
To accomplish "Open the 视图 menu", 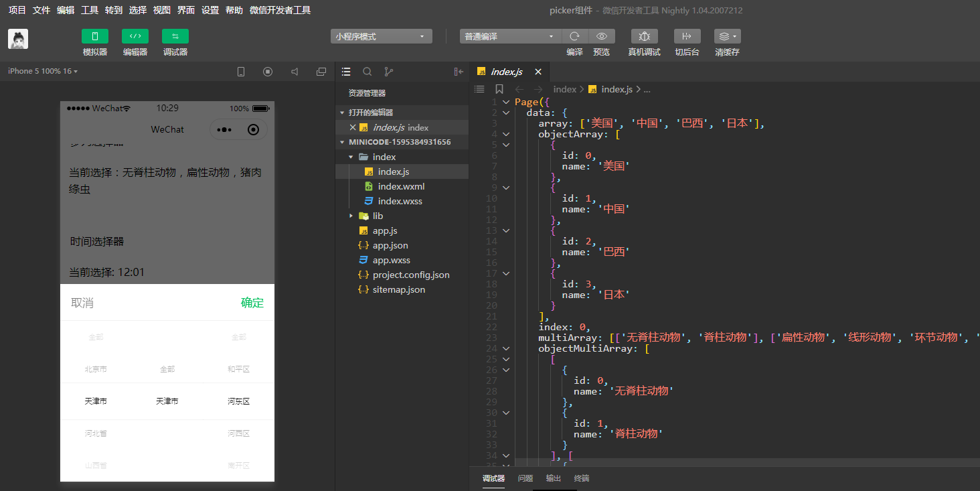I will [x=162, y=10].
